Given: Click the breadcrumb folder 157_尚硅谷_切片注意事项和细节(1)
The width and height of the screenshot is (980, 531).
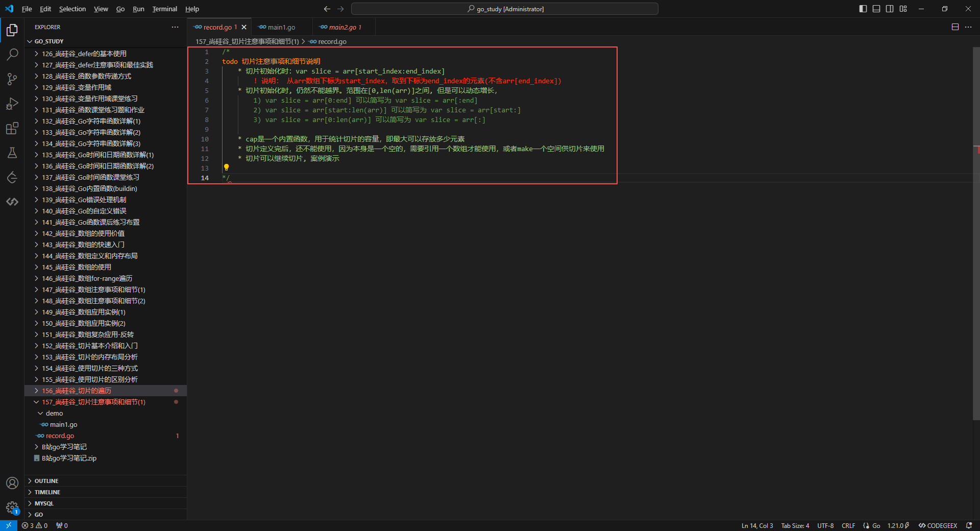Looking at the screenshot, I should (247, 41).
